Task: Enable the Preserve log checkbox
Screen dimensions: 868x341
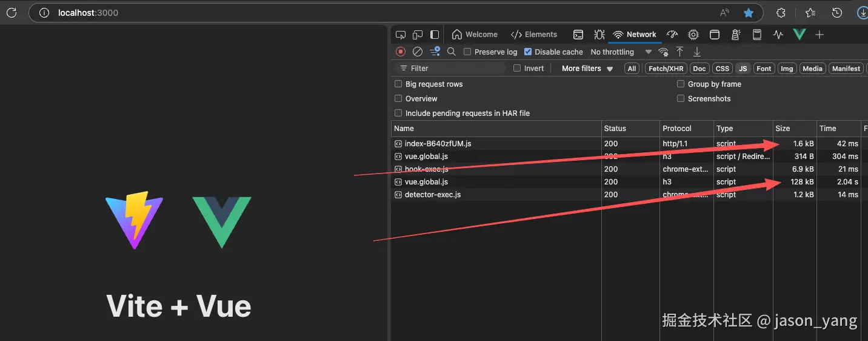Action: (x=467, y=52)
